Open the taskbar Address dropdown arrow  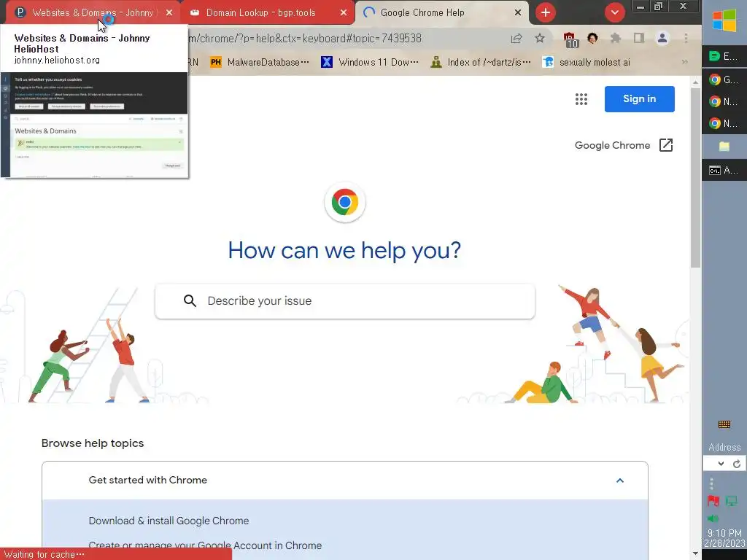coord(721,464)
